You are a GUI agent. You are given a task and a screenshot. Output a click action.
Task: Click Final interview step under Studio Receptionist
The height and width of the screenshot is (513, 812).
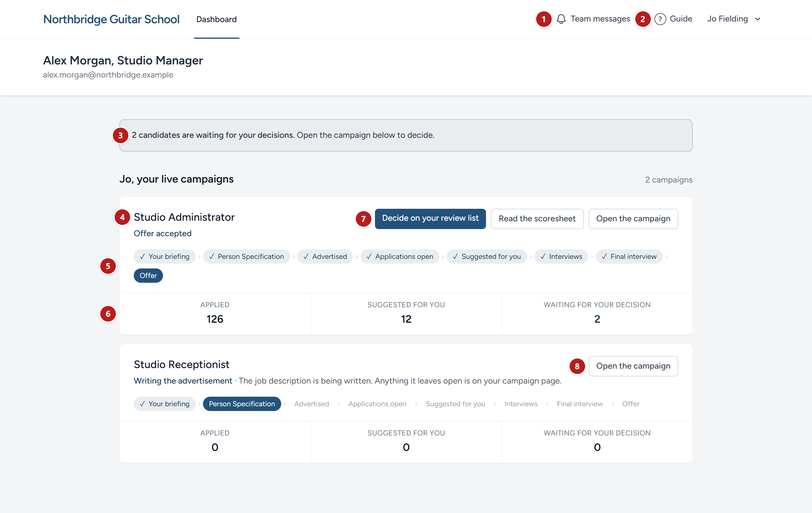pyautogui.click(x=580, y=404)
